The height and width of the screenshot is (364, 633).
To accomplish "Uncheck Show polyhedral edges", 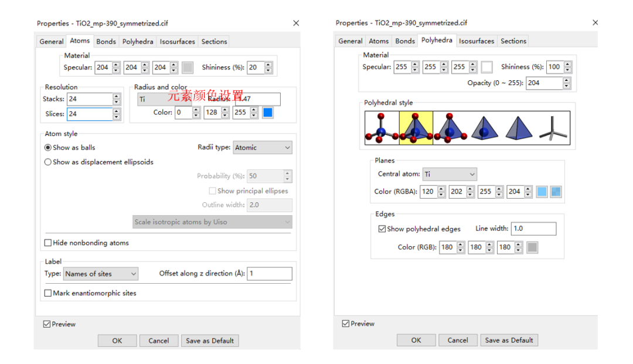I will [382, 229].
